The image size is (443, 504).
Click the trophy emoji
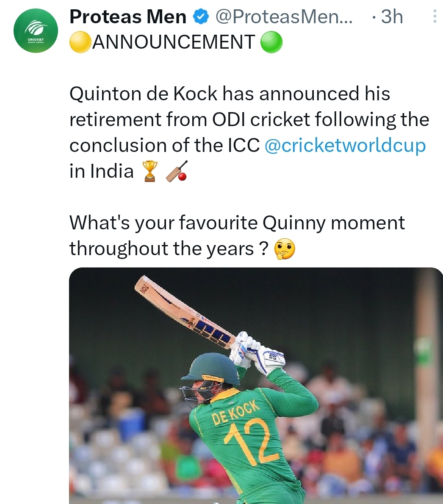[x=150, y=171]
